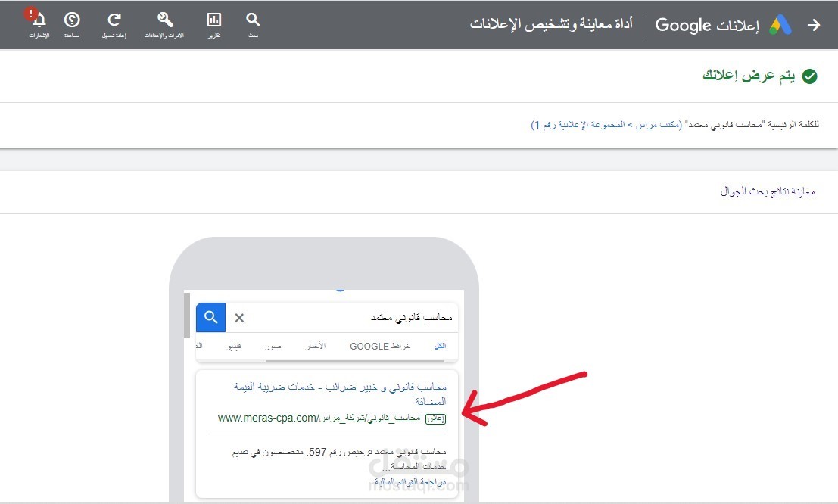Click the أداة معاينة وتشخيص الإعلانات title

click(x=551, y=24)
